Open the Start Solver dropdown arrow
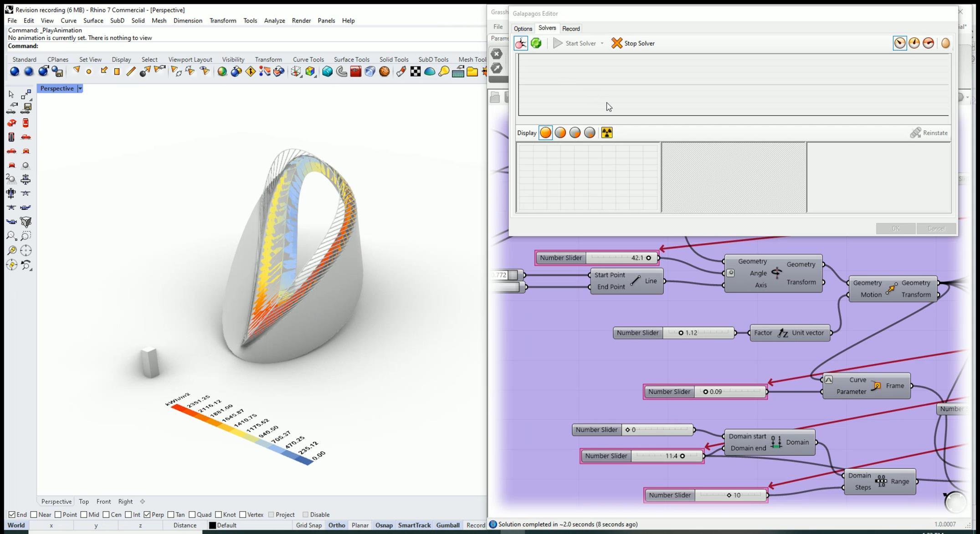The image size is (980, 534). point(602,43)
